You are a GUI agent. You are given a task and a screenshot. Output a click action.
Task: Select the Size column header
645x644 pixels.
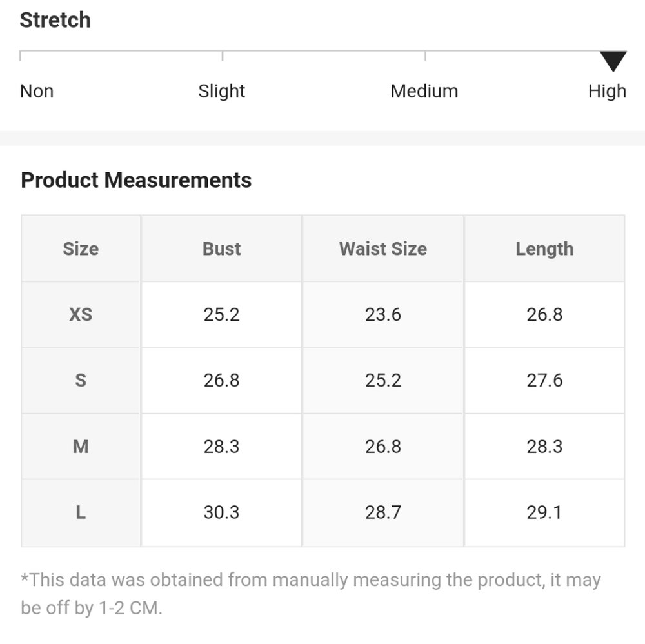tap(81, 248)
